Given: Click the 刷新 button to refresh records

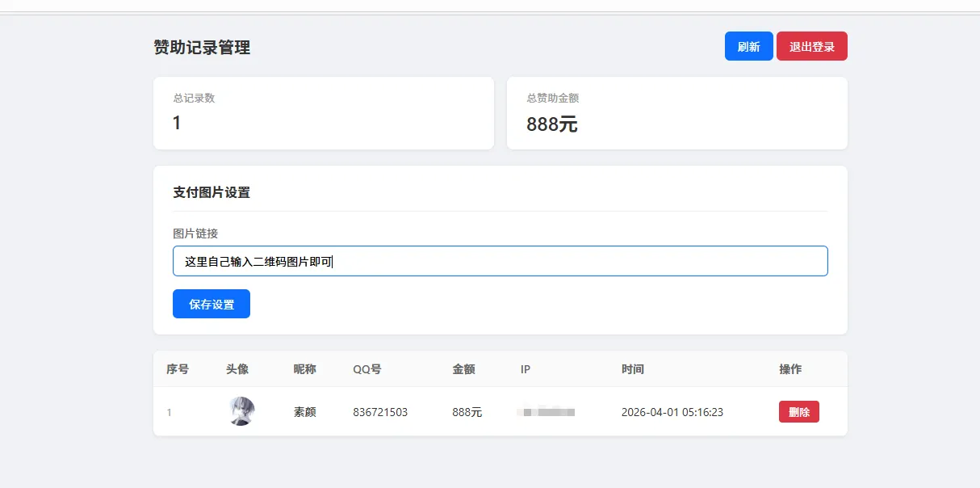Looking at the screenshot, I should click(748, 46).
